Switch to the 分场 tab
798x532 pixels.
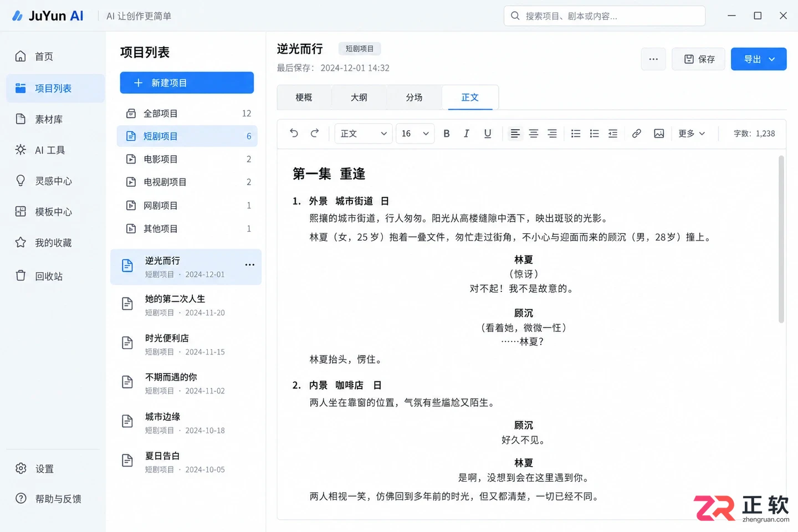click(415, 98)
